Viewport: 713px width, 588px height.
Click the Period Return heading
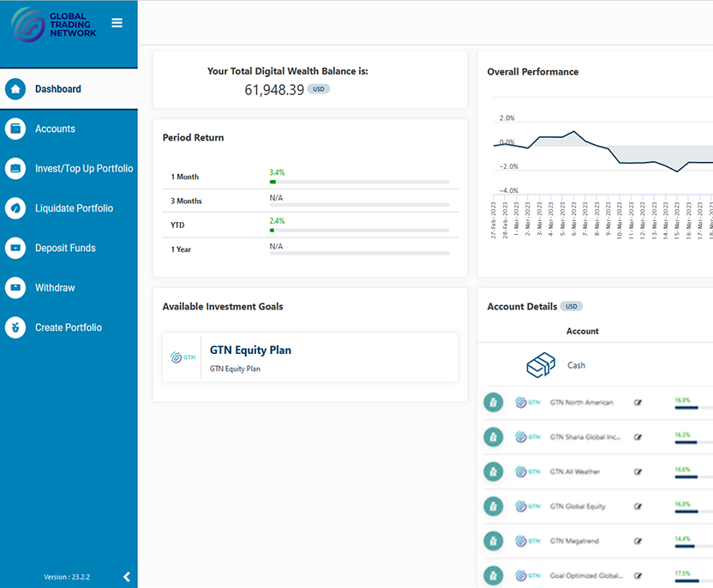pos(194,137)
